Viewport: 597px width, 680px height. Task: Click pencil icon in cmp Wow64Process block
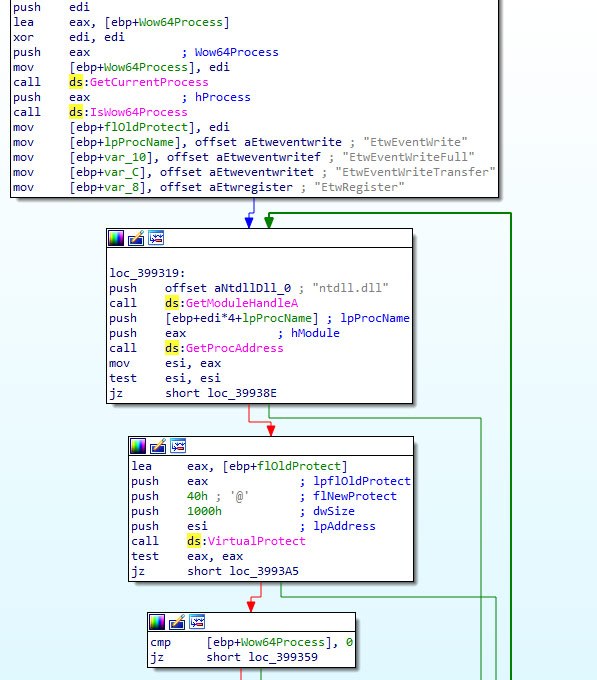click(177, 622)
